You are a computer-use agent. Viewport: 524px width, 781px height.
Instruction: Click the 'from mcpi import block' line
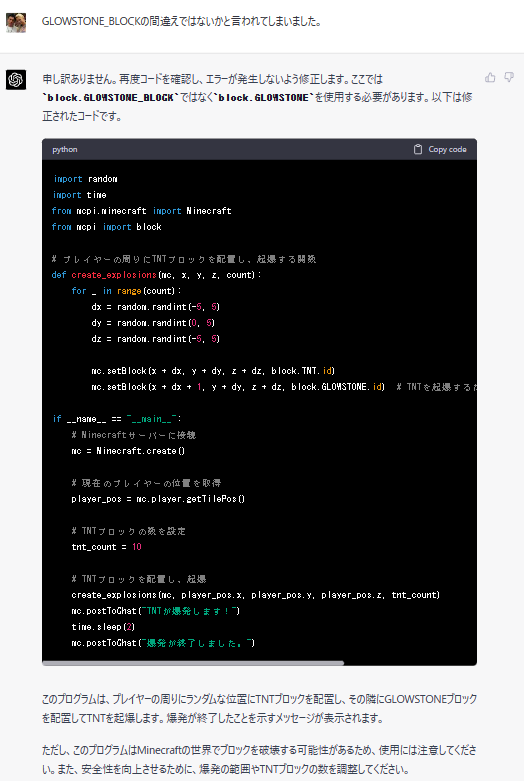click(107, 227)
